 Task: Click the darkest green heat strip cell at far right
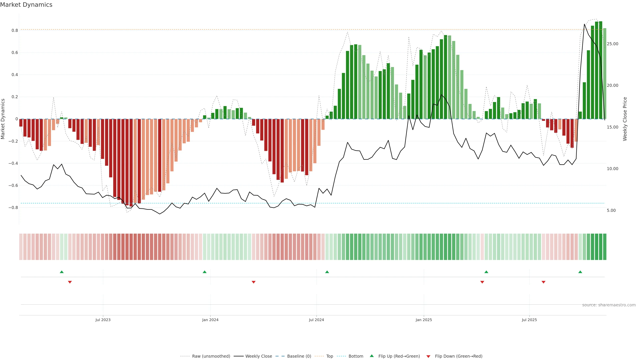tap(601, 247)
